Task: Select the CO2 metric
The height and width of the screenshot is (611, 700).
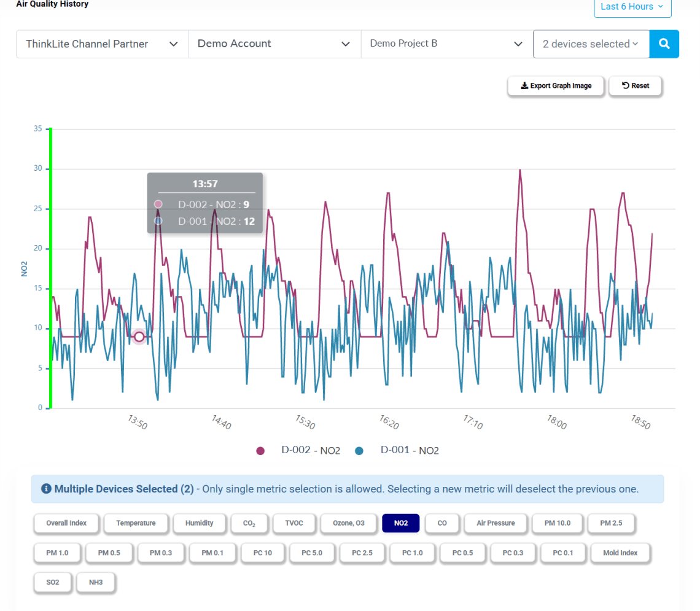Action: tap(249, 523)
